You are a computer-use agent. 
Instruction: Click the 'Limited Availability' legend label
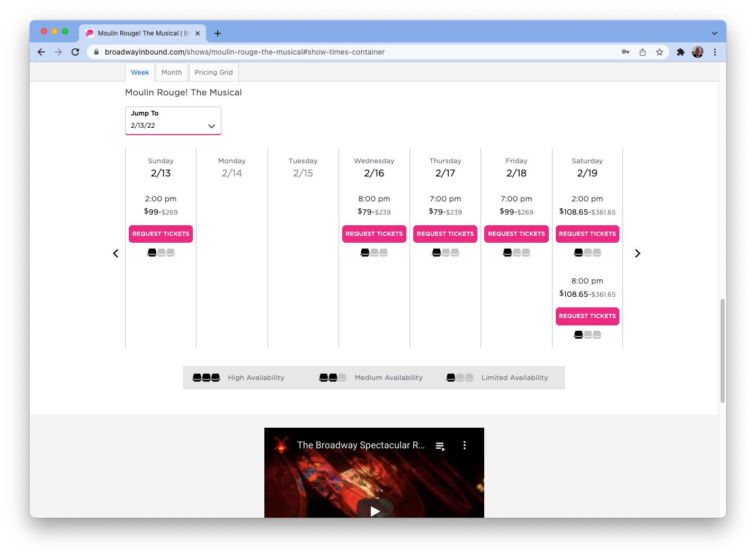515,378
